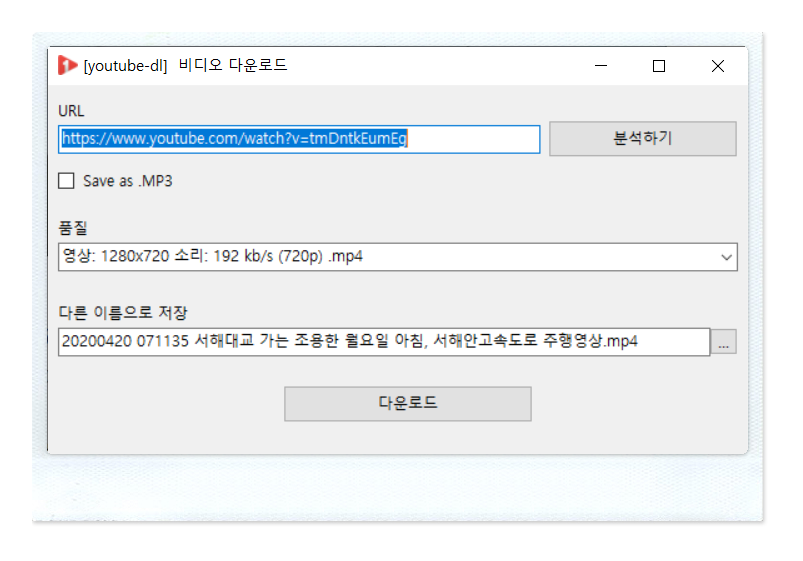Click the '다른 이름으로 저장' label

tap(123, 313)
